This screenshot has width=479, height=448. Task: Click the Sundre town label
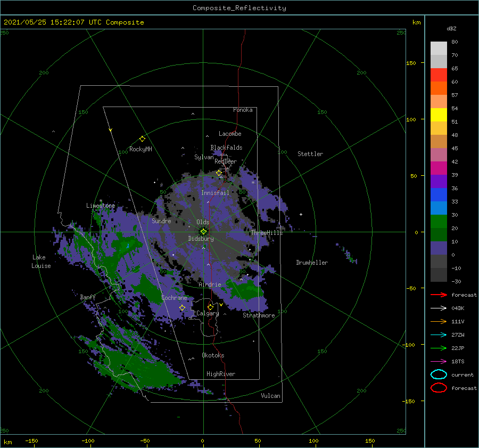(162, 221)
